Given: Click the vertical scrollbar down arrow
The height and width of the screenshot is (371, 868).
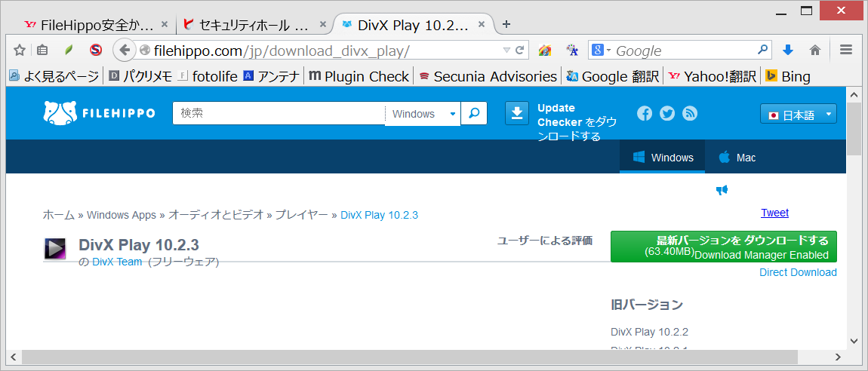Looking at the screenshot, I should pos(854,341).
